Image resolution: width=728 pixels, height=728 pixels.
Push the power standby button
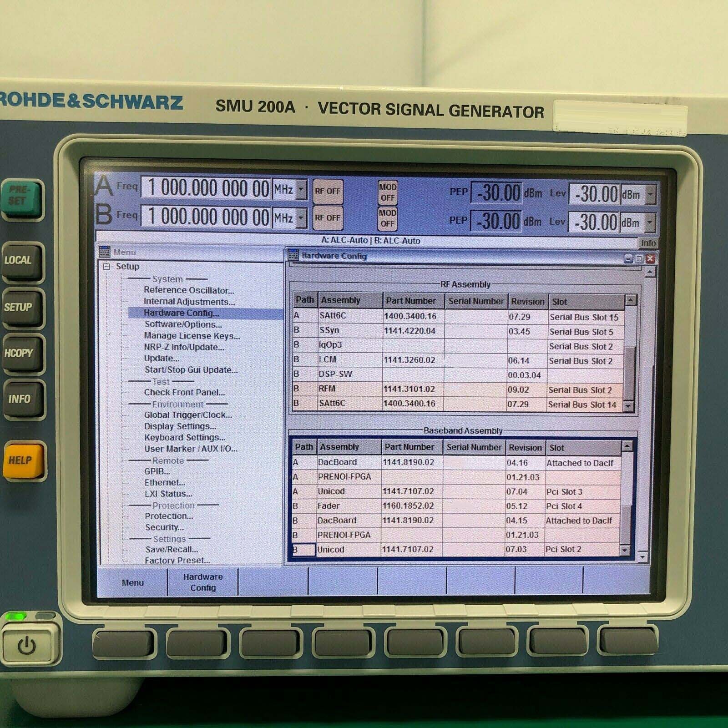[28, 646]
